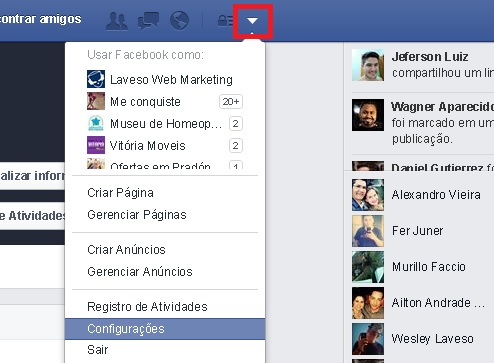Click the 'alizar infor' profile info button

pyautogui.click(x=32, y=176)
